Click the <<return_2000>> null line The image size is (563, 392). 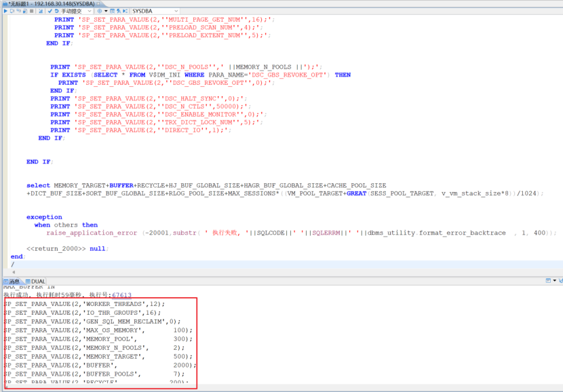[x=68, y=248]
